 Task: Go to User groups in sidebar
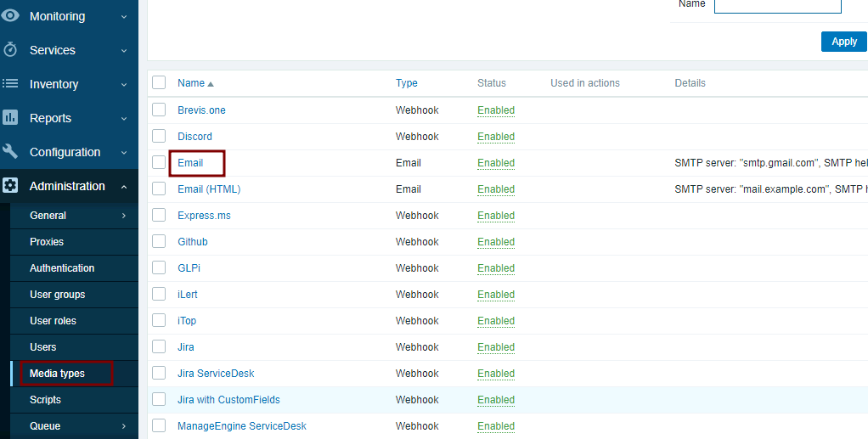(x=57, y=295)
